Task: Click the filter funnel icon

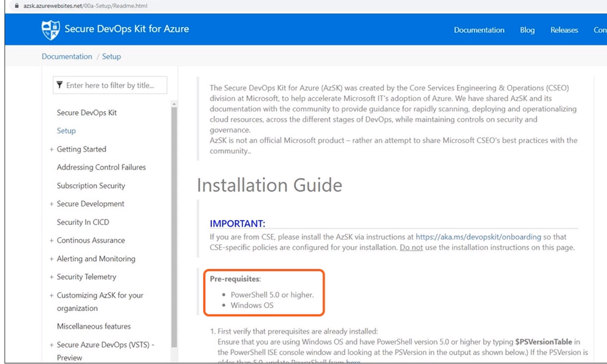Action: [60, 85]
